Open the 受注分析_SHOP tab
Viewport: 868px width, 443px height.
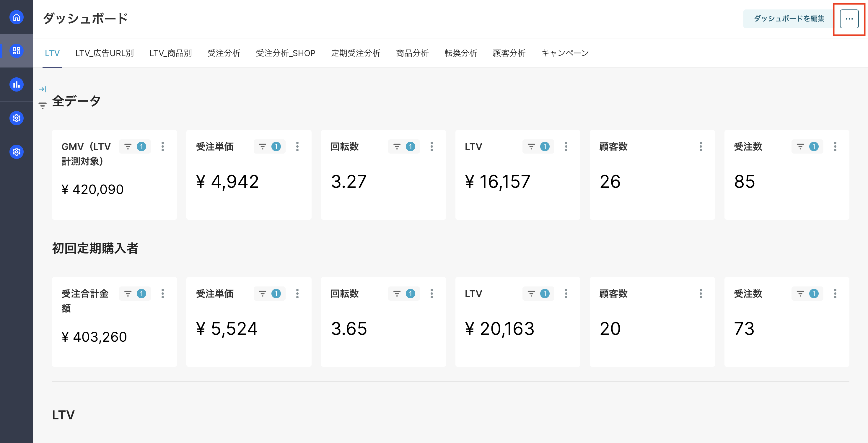(285, 53)
